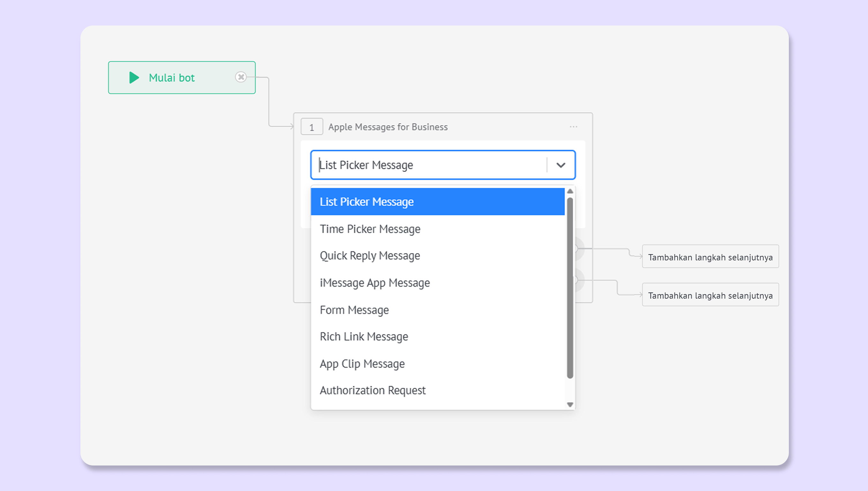
Task: Collapse the message type dropdown chevron
Action: point(561,165)
